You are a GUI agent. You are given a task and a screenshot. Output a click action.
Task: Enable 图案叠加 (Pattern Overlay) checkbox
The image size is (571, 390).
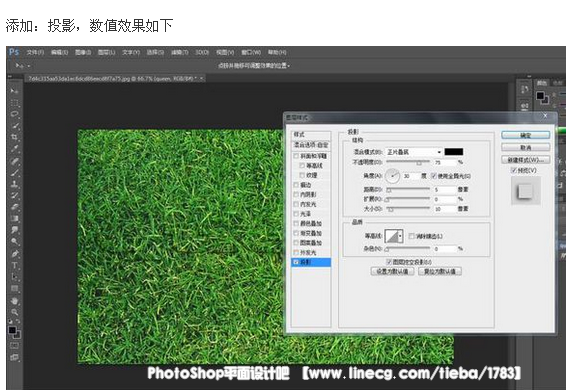click(296, 243)
